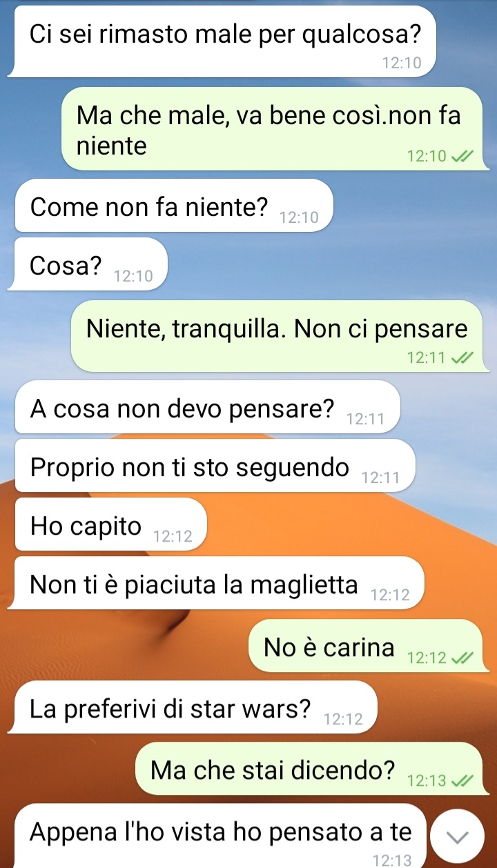This screenshot has width=497, height=868.
Task: Click read ticks on 'Ma che male' message
Action: tap(462, 157)
